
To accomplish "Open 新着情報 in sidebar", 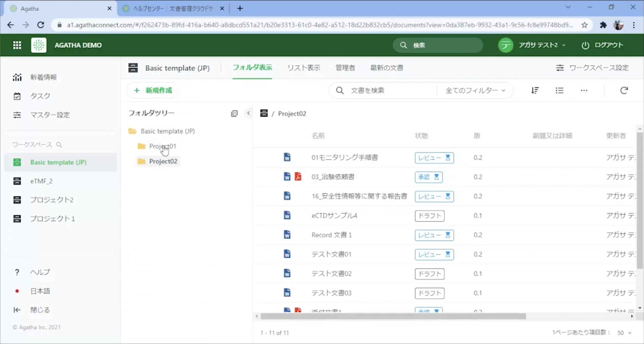I will (35, 77).
